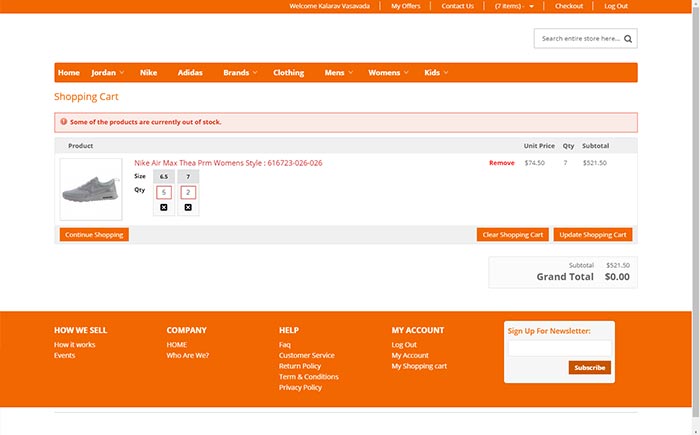The height and width of the screenshot is (435, 700).
Task: Open the How it works footer link
Action: (x=75, y=344)
